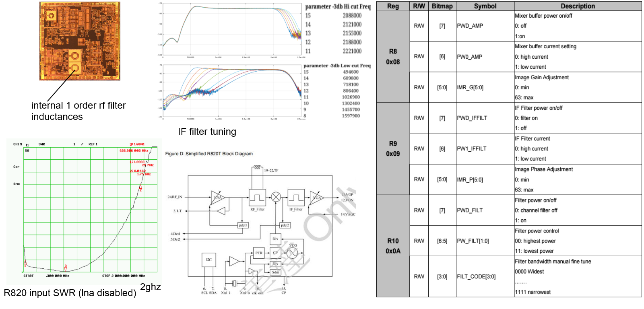Screen dimensions: 644x309
Task: Click the Symbol column header
Action: click(x=485, y=6)
